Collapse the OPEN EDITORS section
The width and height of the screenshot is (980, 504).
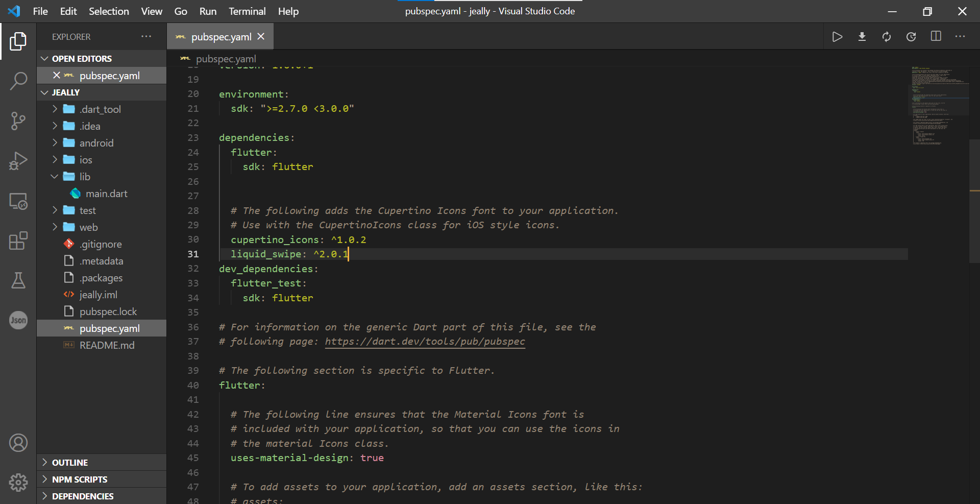tap(102, 58)
